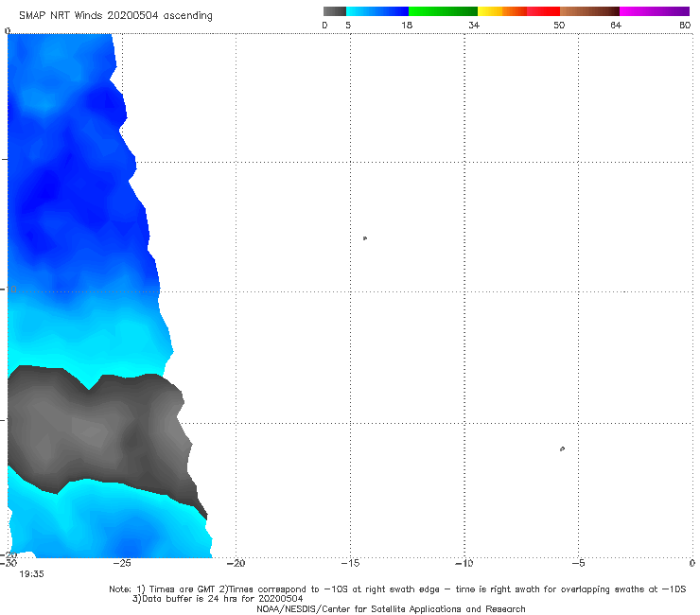700x615 pixels.
Task: Click the small island marker near -14 longitude
Action: (x=365, y=238)
